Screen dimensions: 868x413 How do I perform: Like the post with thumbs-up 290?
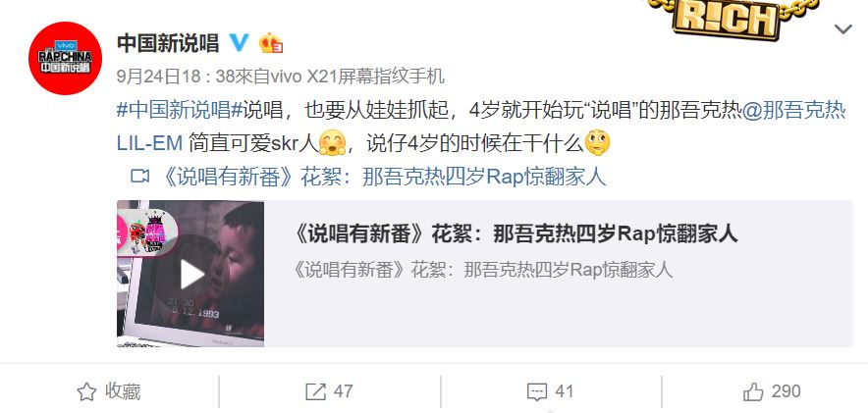753,392
